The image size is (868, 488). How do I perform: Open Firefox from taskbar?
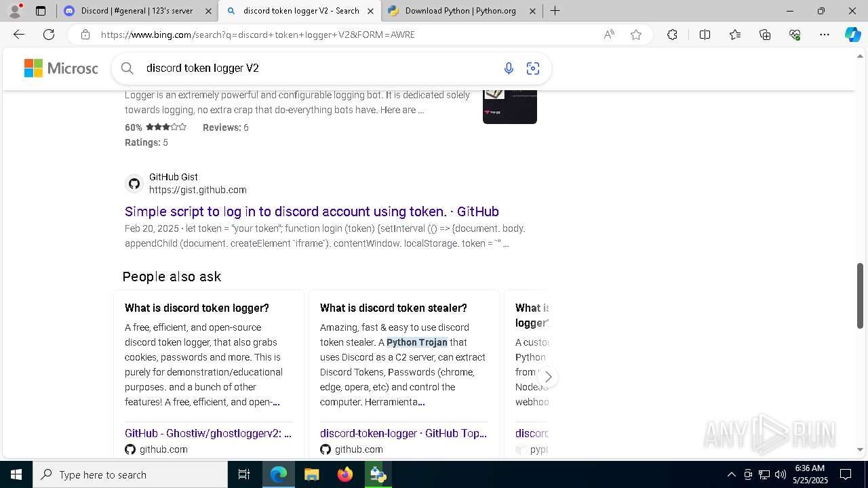tap(345, 474)
